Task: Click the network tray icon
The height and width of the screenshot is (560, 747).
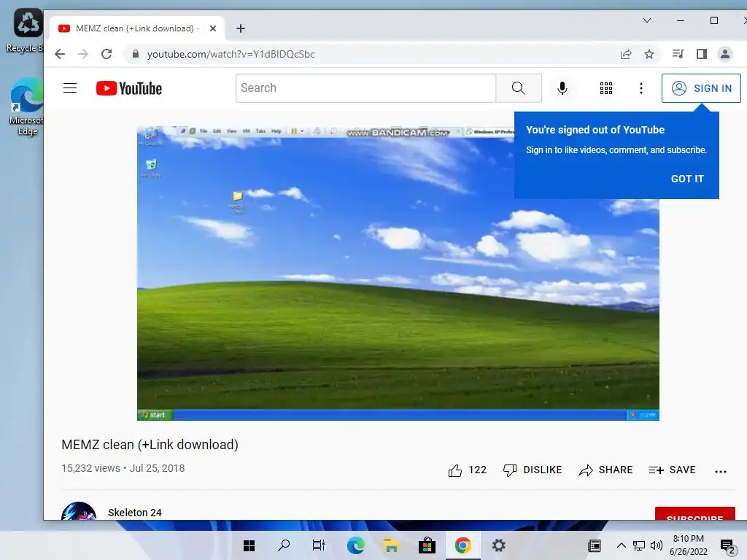Action: point(639,545)
